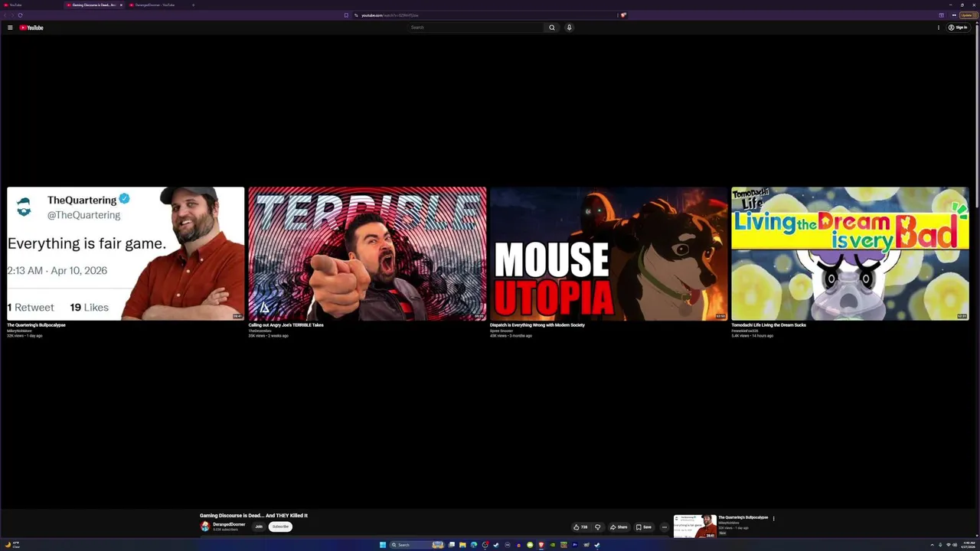Click title "Tomodachi Life Living the Dream Sucks"
This screenshot has height=551, width=980.
(768, 325)
